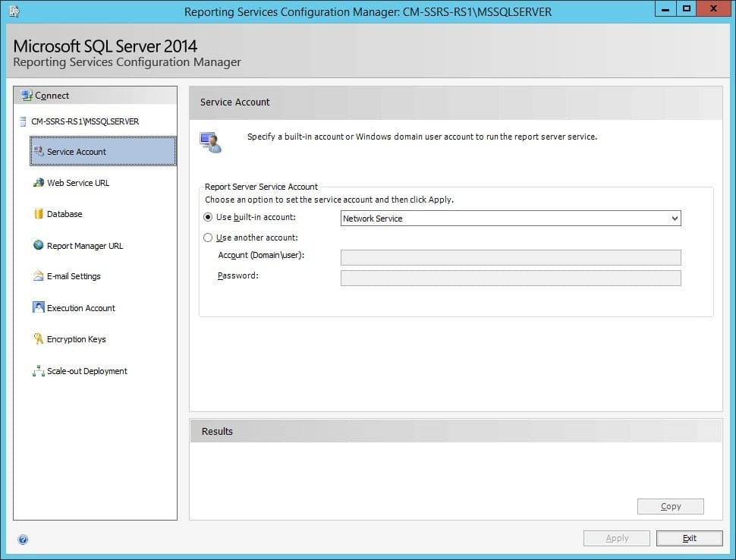
Task: Click the Encryption Keys icon
Action: 39,338
